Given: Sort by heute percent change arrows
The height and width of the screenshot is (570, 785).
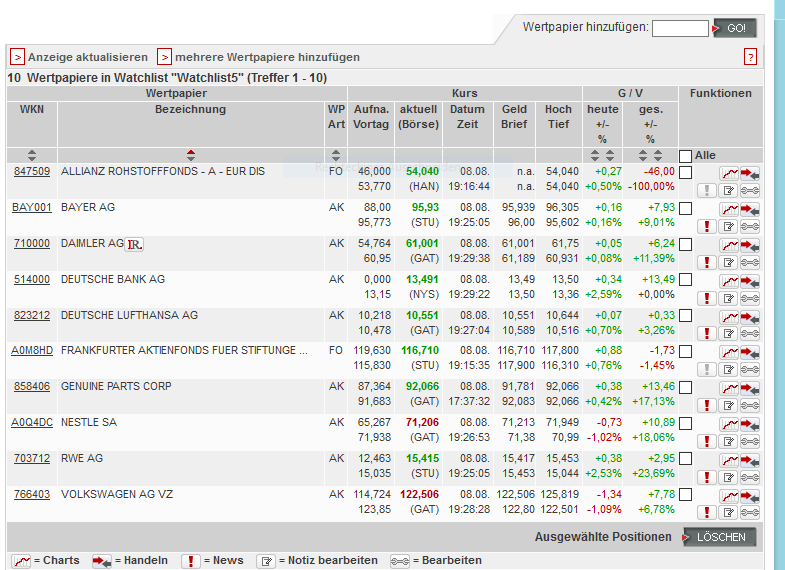Looking at the screenshot, I should 610,155.
